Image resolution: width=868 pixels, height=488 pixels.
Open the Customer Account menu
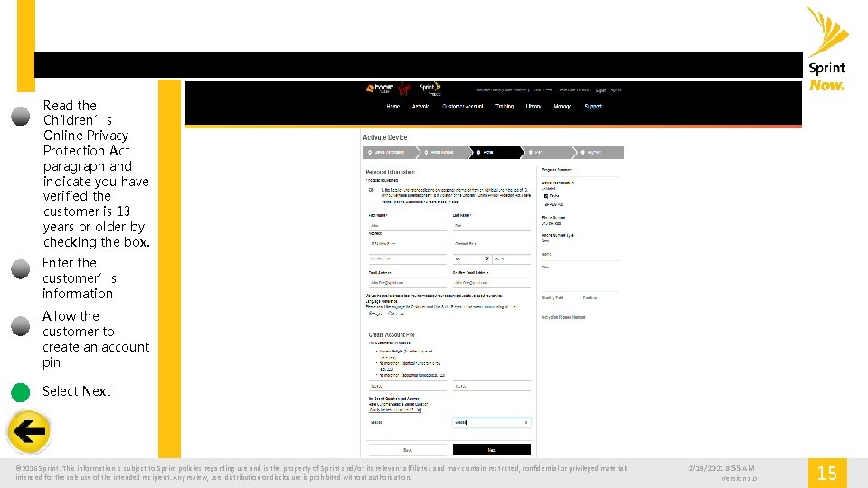tap(463, 107)
